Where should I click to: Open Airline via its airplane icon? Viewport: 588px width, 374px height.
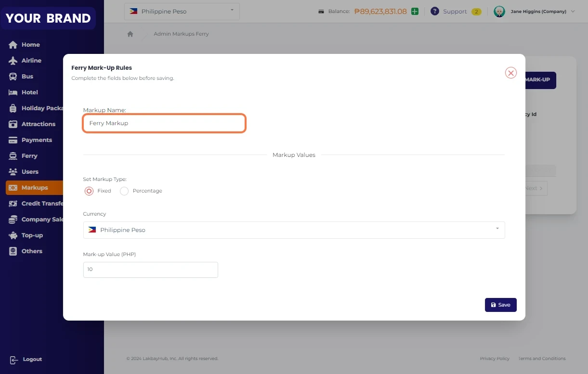click(x=13, y=61)
